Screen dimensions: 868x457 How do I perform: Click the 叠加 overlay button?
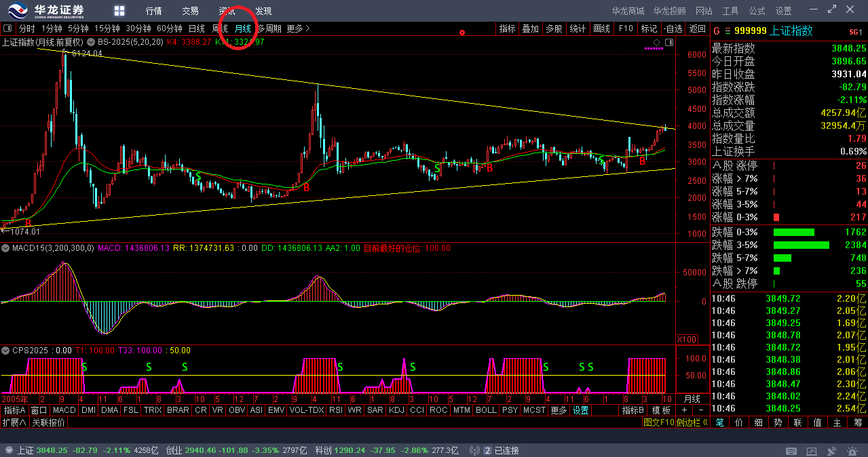[530, 28]
